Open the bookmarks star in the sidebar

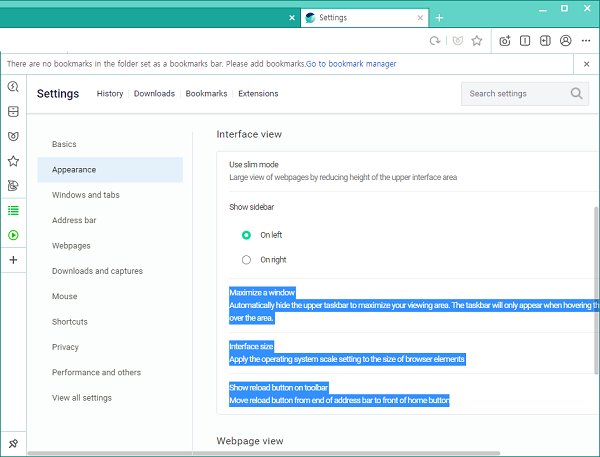click(13, 160)
